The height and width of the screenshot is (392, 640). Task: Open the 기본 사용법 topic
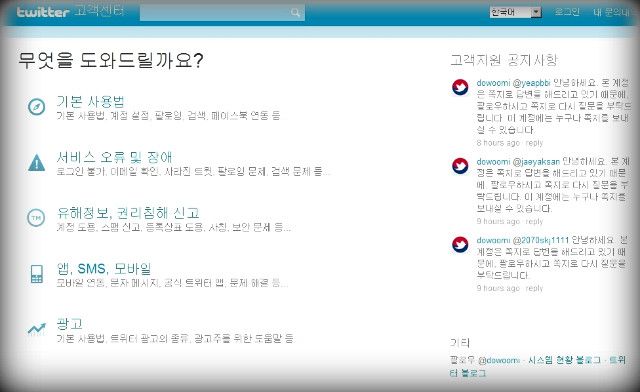coord(90,101)
